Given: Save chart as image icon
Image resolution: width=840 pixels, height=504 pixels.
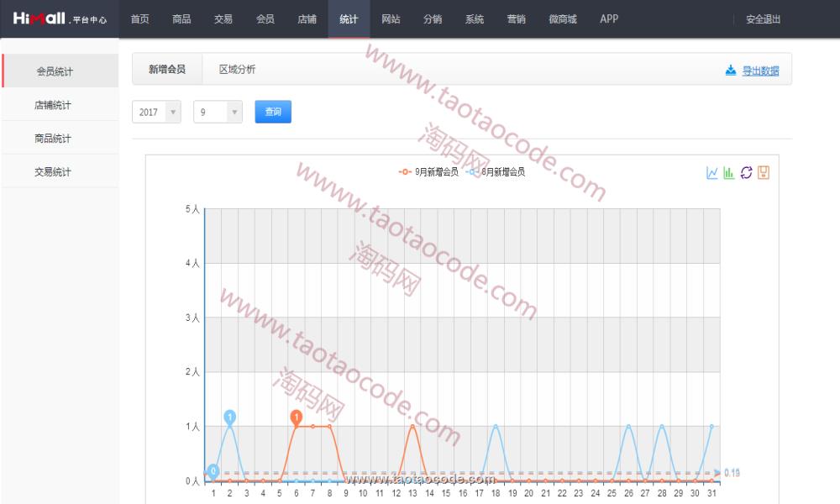Looking at the screenshot, I should pyautogui.click(x=764, y=173).
